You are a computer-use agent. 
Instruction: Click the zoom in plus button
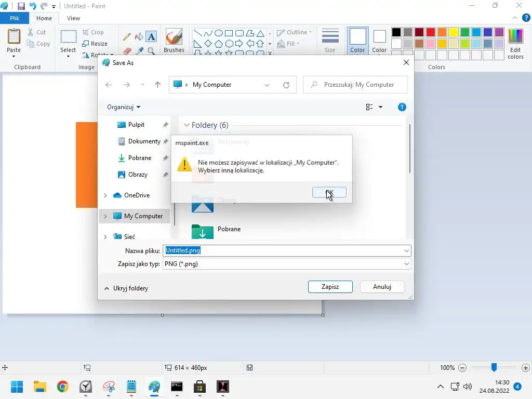pos(526,368)
